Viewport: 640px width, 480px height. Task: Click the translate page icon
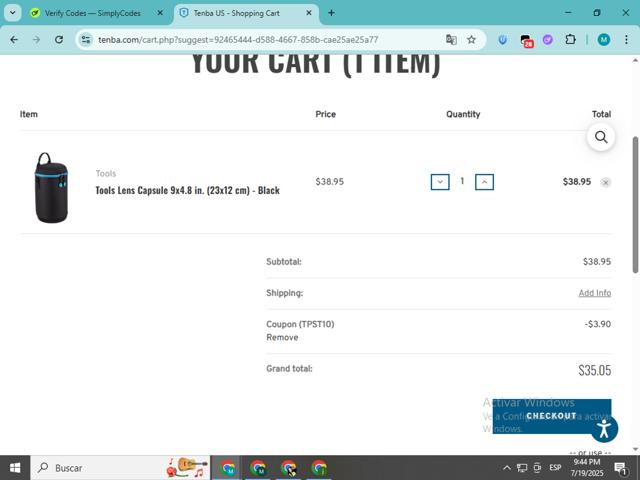[451, 40]
